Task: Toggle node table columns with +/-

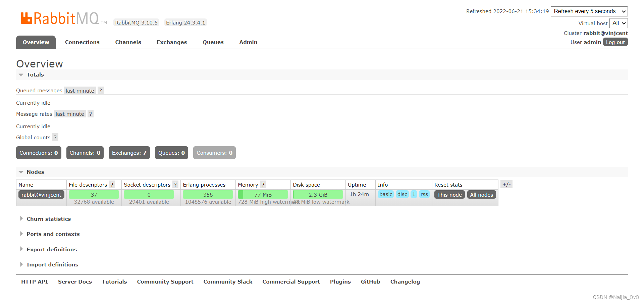Action: click(x=506, y=184)
